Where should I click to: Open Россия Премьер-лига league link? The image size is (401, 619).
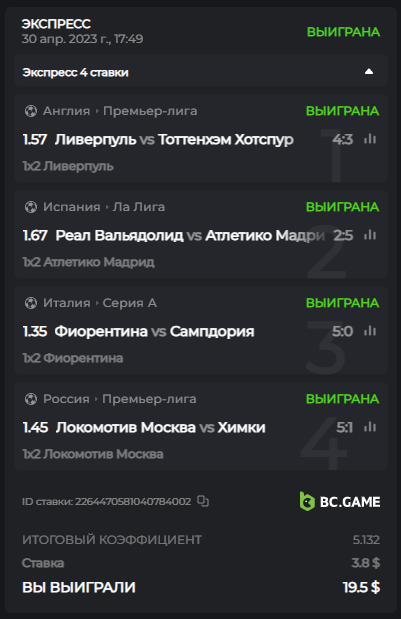[x=120, y=399]
